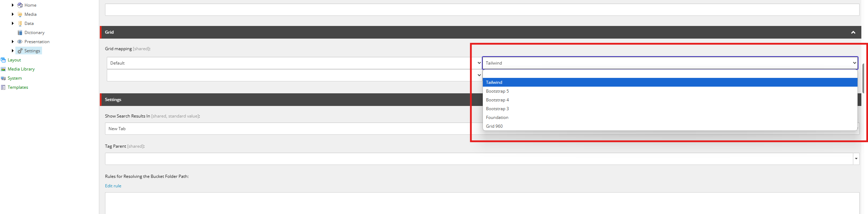Open the Layout tree node

14,60
